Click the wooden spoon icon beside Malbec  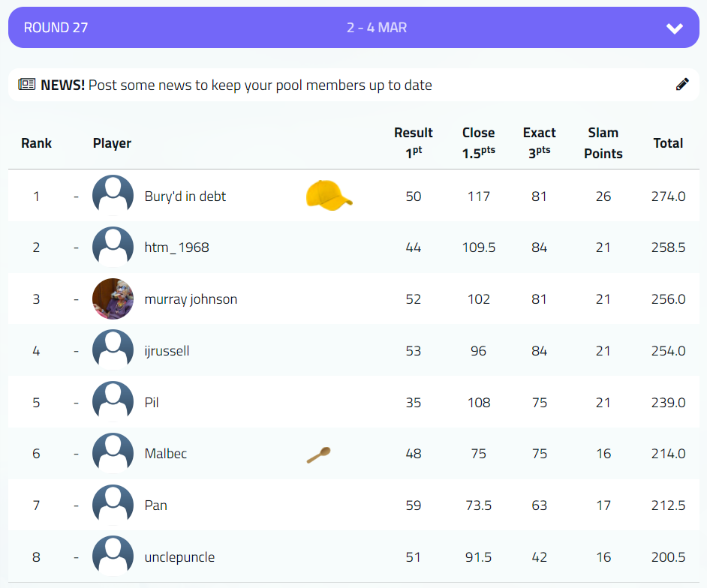[x=318, y=454]
